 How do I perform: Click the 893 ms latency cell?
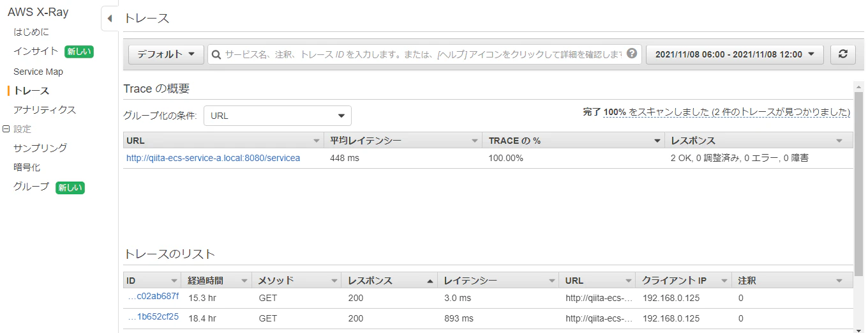point(459,318)
